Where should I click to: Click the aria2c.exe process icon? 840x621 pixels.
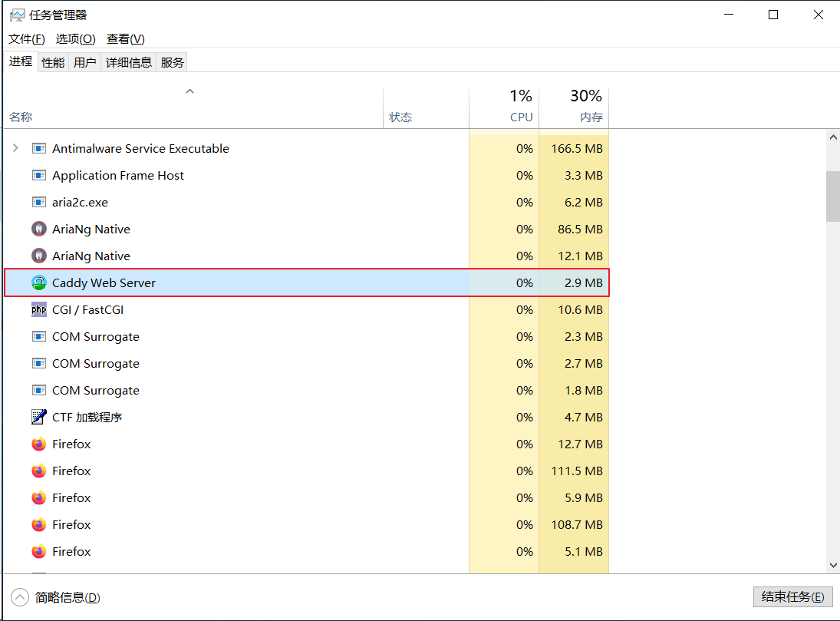pos(39,202)
